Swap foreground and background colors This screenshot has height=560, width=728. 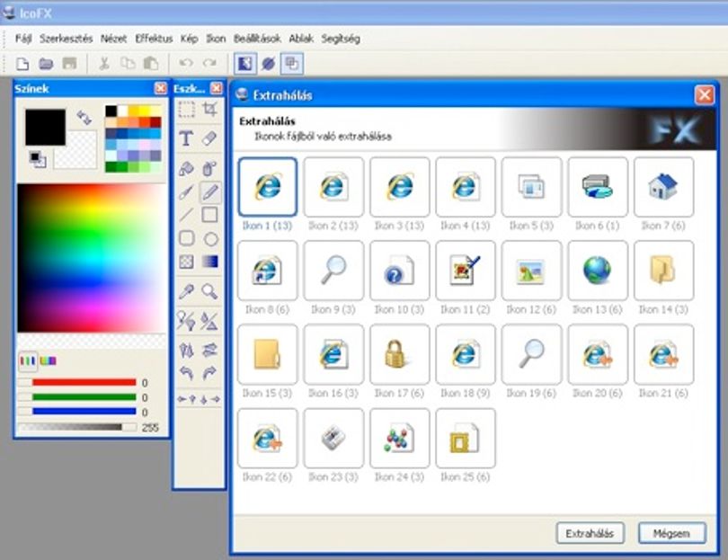(x=84, y=118)
